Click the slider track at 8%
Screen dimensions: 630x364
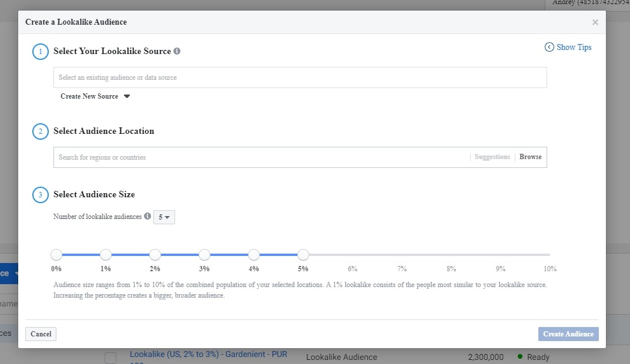click(x=451, y=255)
